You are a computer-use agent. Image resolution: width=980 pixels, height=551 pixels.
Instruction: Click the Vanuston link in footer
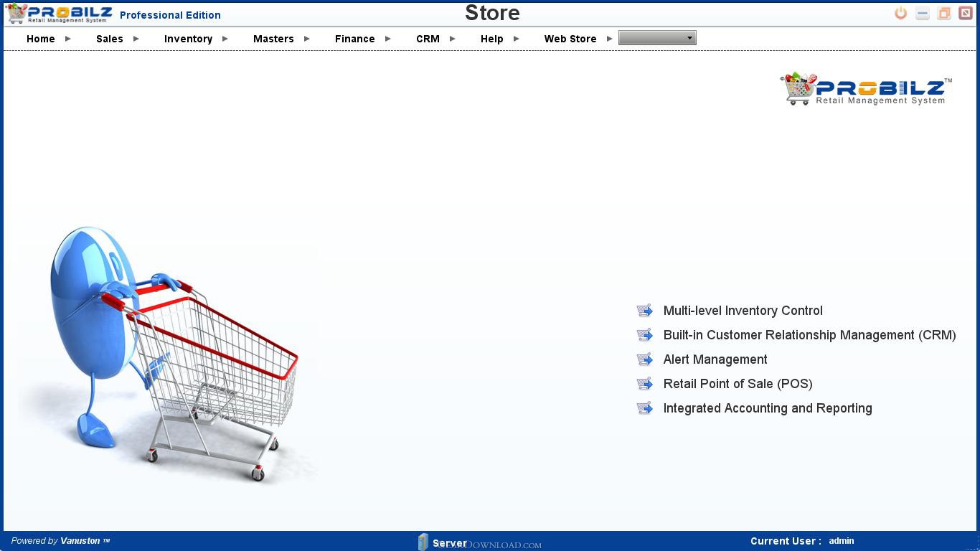coord(80,541)
